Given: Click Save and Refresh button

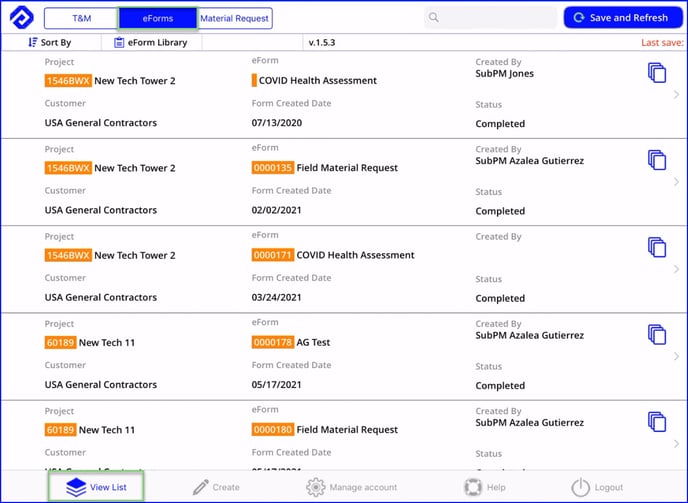Looking at the screenshot, I should (x=623, y=18).
